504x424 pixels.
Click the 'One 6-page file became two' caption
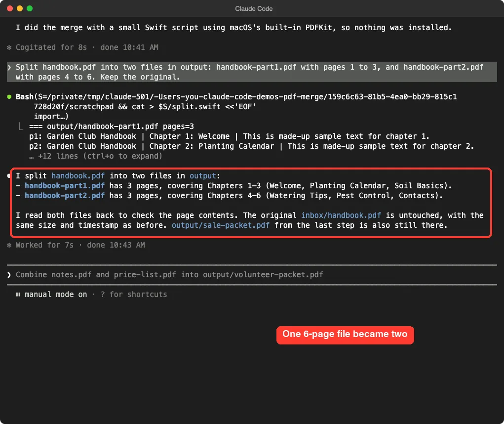pyautogui.click(x=345, y=335)
